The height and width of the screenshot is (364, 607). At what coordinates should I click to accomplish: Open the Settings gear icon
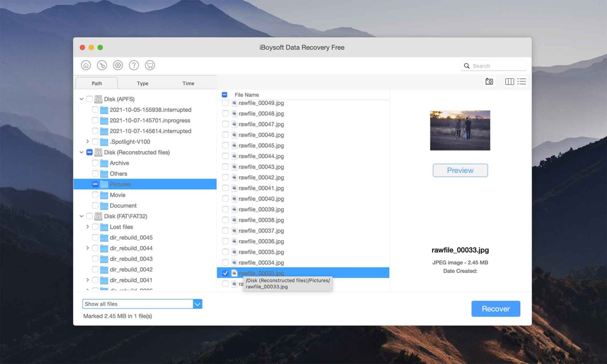(118, 65)
